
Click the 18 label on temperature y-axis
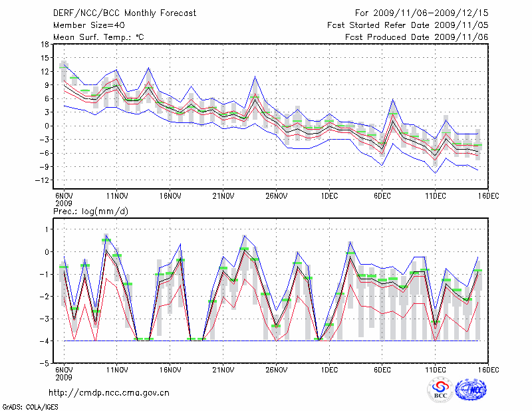coord(44,45)
